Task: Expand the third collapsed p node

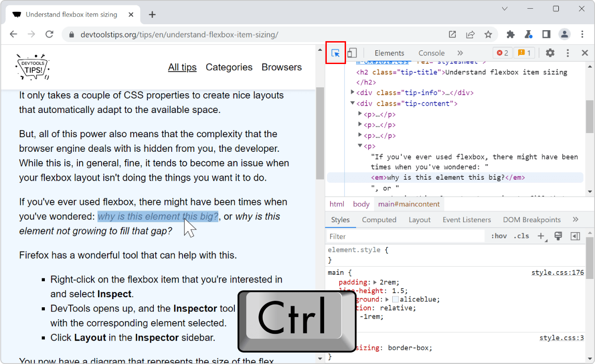Action: (360, 135)
